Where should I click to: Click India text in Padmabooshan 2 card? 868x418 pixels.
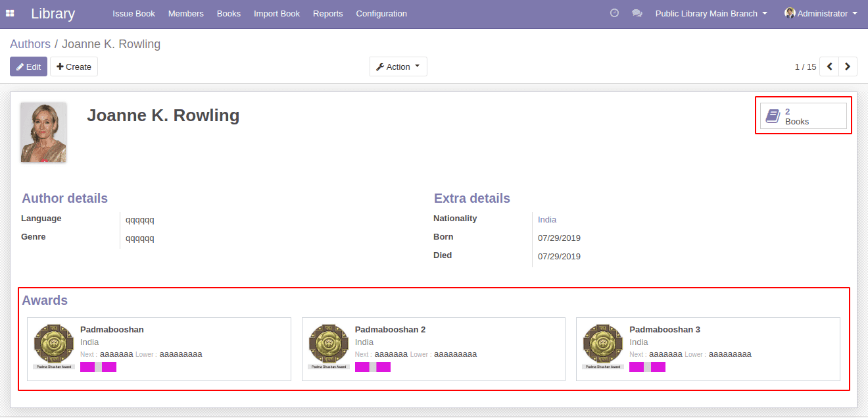[364, 342]
